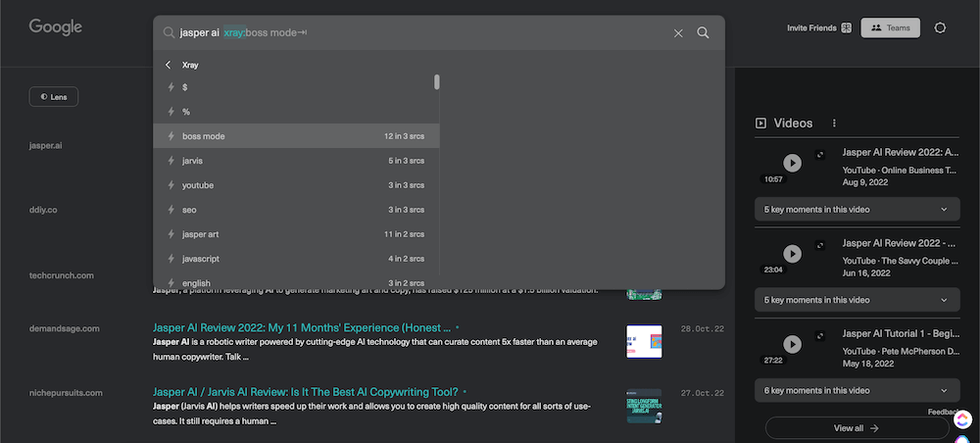The image size is (980, 443).
Task: Click the nichepursuits.com result thumbnail
Action: click(x=644, y=406)
